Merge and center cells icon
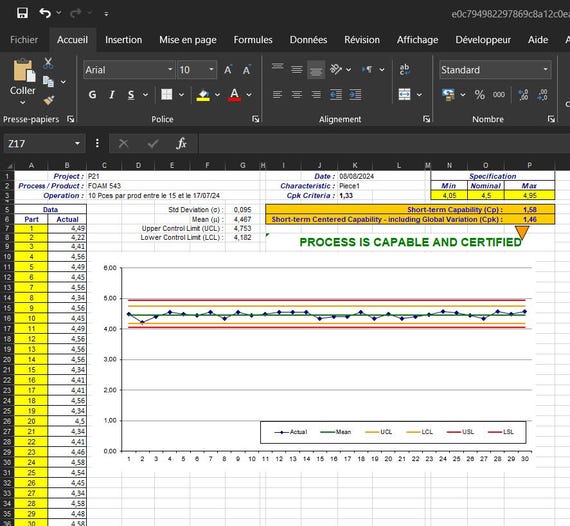The width and height of the screenshot is (570, 526). [404, 95]
